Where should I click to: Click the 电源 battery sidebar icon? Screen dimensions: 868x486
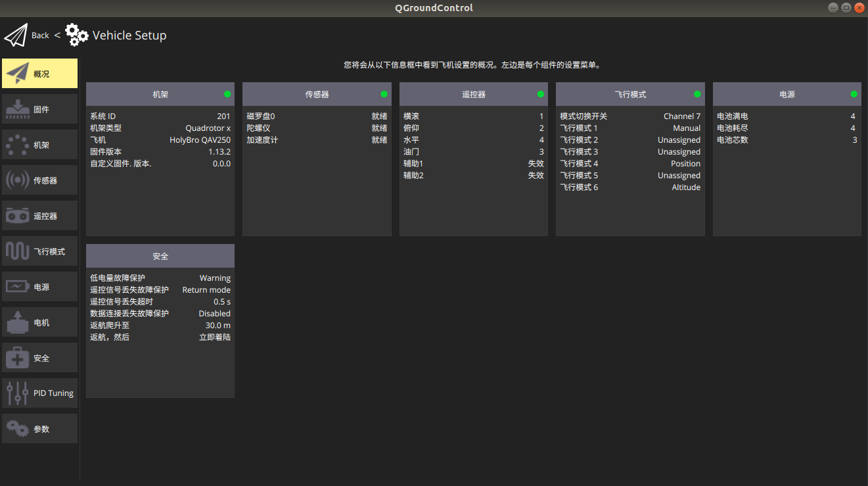coord(18,287)
